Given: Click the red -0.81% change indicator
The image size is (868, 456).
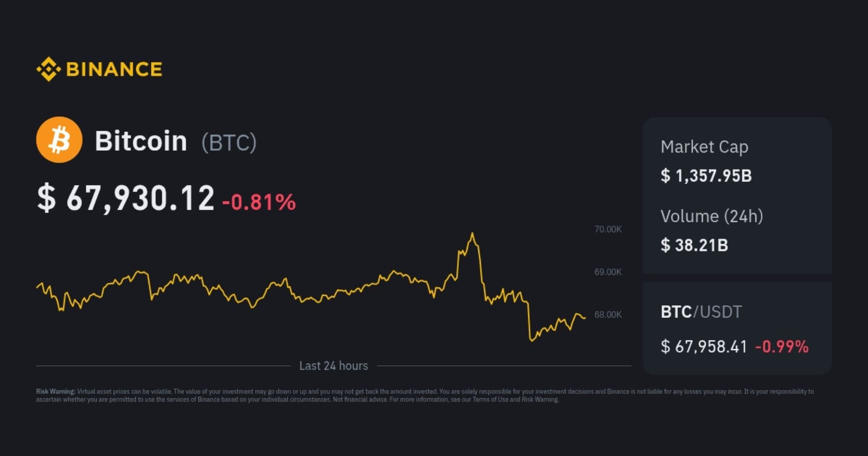Looking at the screenshot, I should [259, 202].
